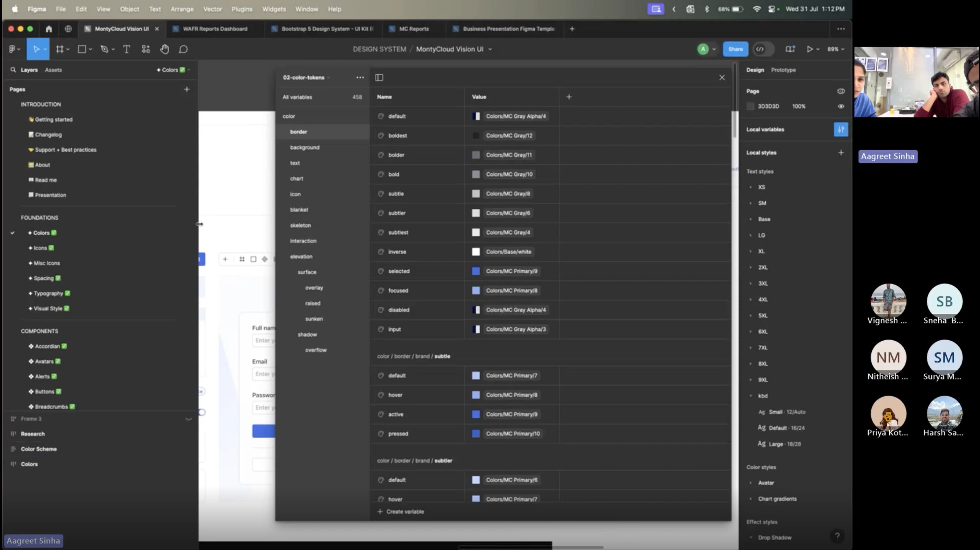The image size is (980, 550).
Task: Click the page opacity 100% field
Action: [799, 106]
